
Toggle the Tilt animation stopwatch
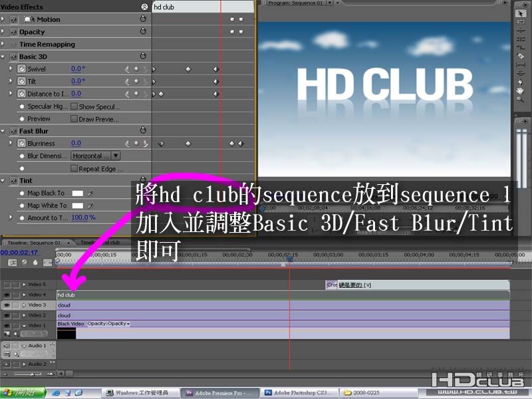click(x=21, y=81)
